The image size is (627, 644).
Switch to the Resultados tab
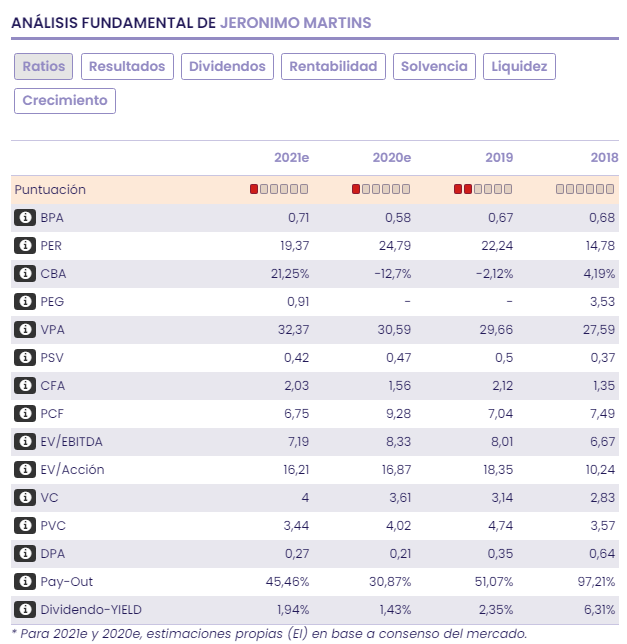(x=127, y=67)
